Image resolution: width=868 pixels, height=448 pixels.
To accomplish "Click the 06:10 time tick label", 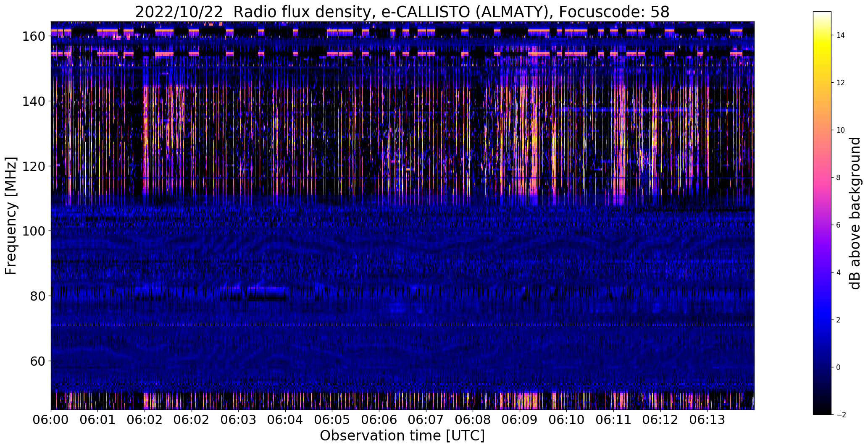I will [566, 420].
